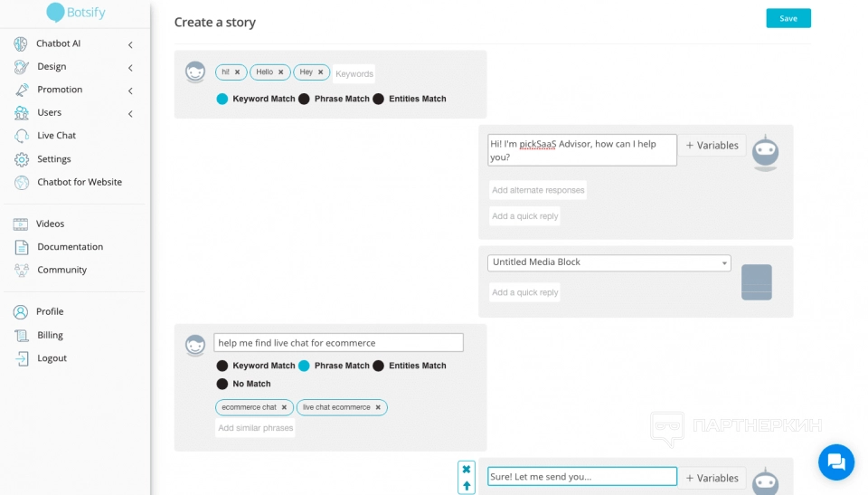The height and width of the screenshot is (495, 868).
Task: Click the Videos sidebar icon
Action: [21, 224]
